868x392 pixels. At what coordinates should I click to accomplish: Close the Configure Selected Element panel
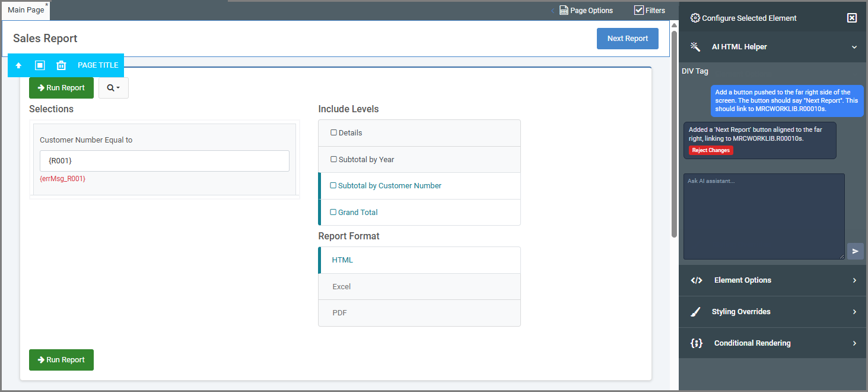coord(851,18)
